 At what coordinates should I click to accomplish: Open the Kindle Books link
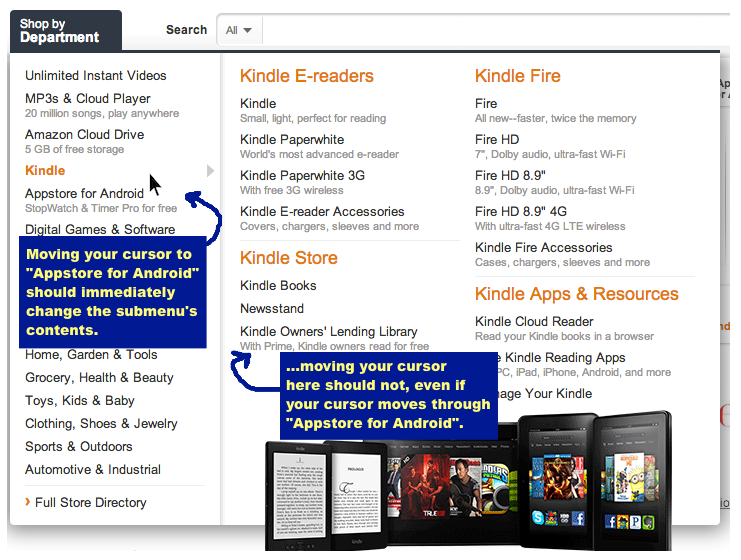pyautogui.click(x=278, y=285)
